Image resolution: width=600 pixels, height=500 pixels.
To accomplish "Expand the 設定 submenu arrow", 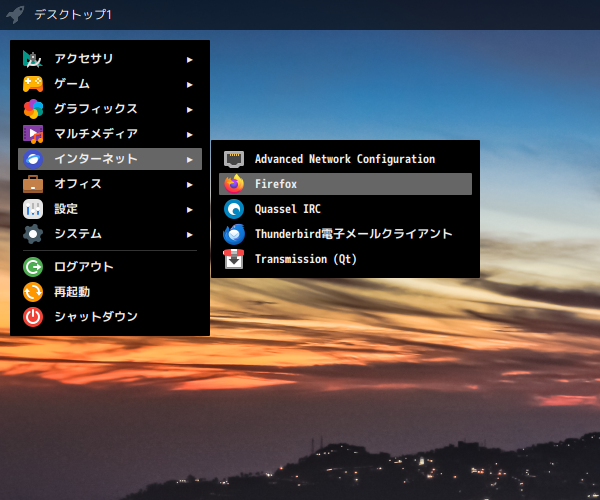I will pyautogui.click(x=189, y=210).
